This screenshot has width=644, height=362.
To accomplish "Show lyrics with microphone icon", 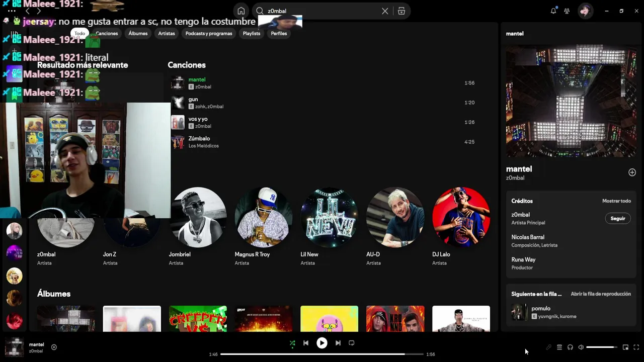I will [548, 347].
